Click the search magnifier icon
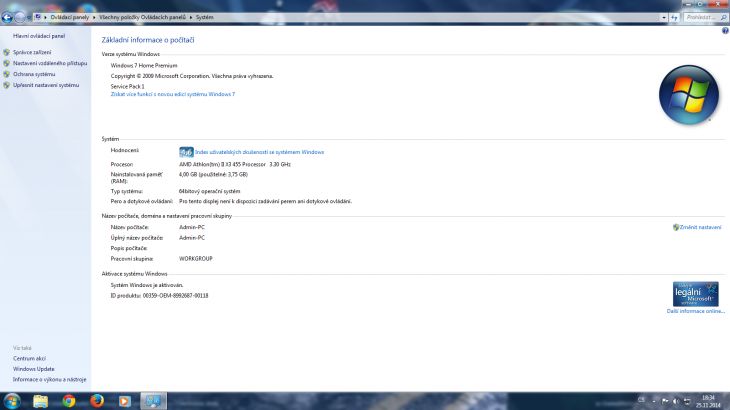This screenshot has width=730, height=410. pyautogui.click(x=723, y=18)
